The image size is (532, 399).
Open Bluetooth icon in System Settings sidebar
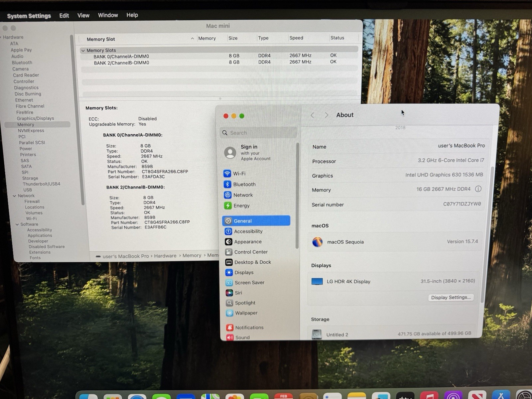[227, 184]
